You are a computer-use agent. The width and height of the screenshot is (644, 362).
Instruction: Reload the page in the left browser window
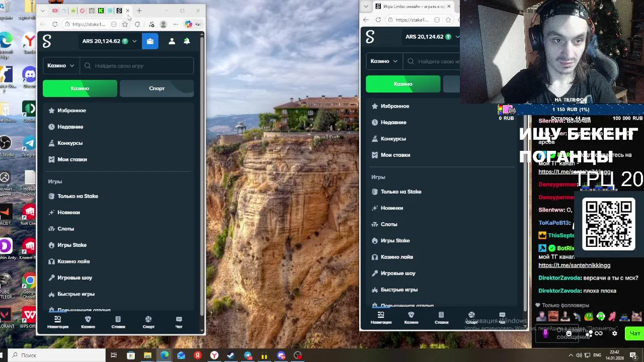point(55,24)
